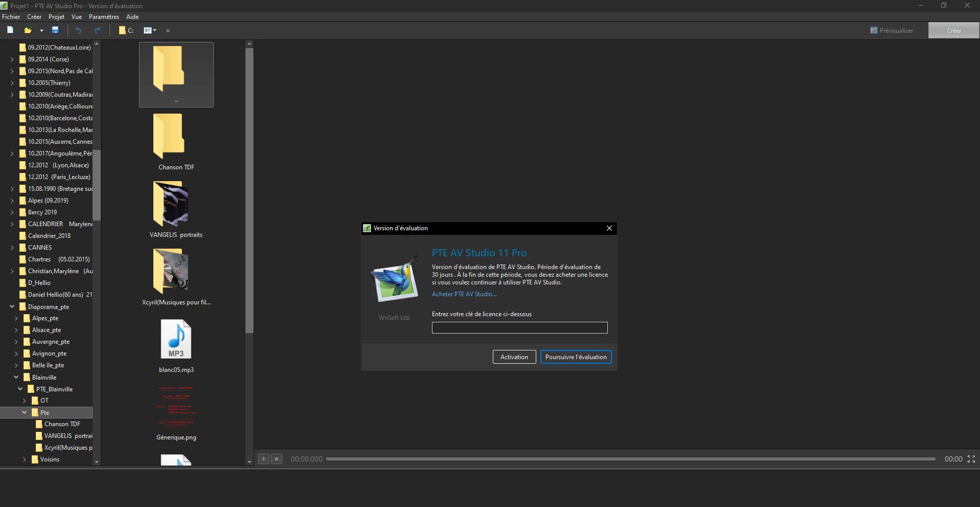Click the Créer button at top right
Image resolution: width=980 pixels, height=507 pixels.
click(954, 31)
